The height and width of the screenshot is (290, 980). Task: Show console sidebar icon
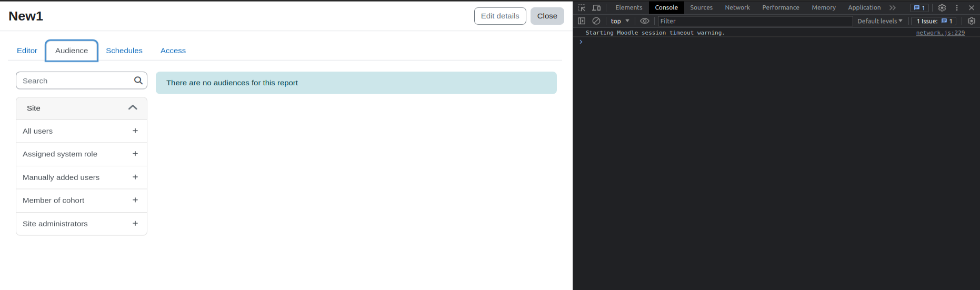pos(582,21)
